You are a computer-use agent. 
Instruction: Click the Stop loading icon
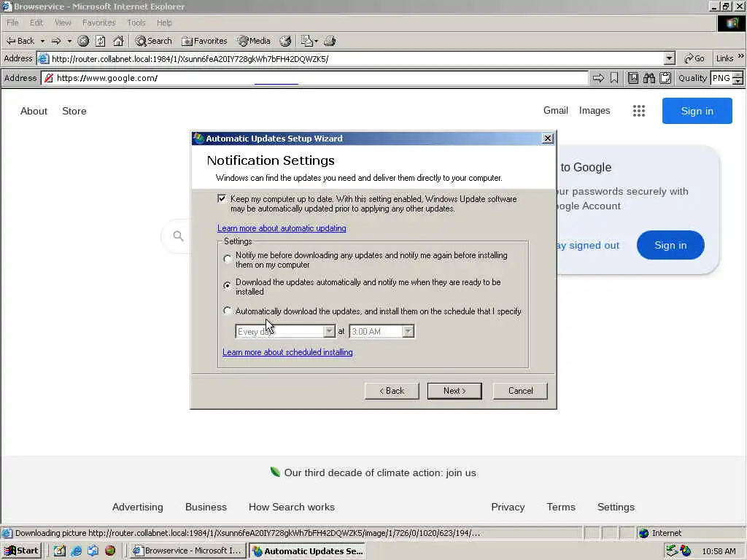[x=83, y=41]
